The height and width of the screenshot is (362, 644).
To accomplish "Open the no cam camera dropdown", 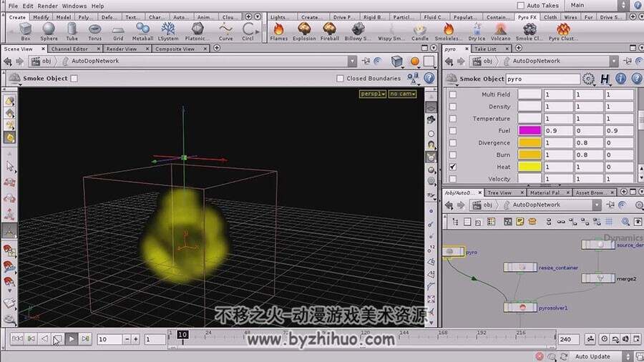I will 402,94.
